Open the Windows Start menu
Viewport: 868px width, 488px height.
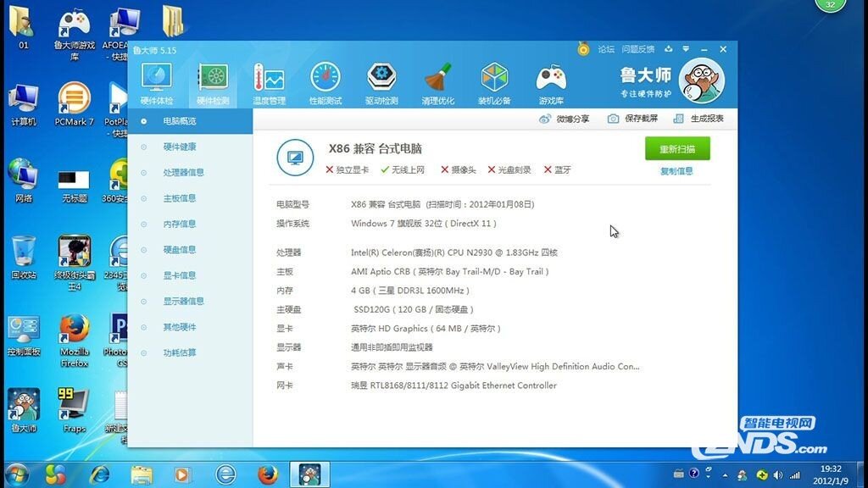[17, 474]
